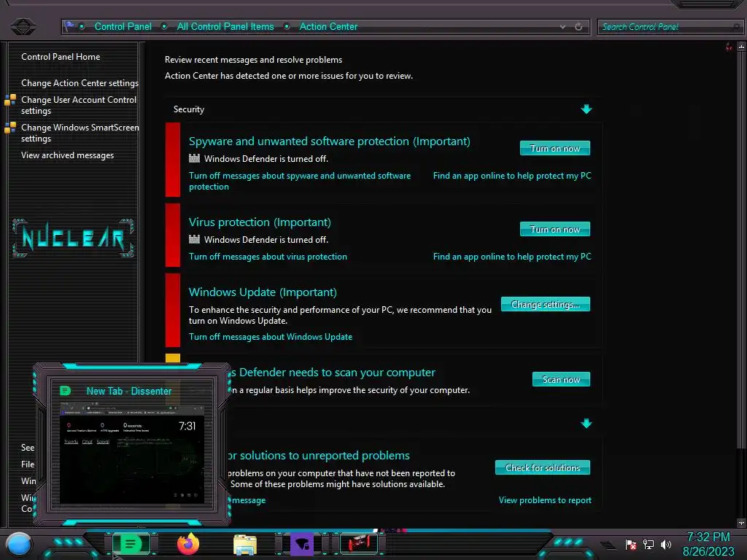The image size is (747, 560).
Task: Open View archived messages
Action: [x=67, y=155]
